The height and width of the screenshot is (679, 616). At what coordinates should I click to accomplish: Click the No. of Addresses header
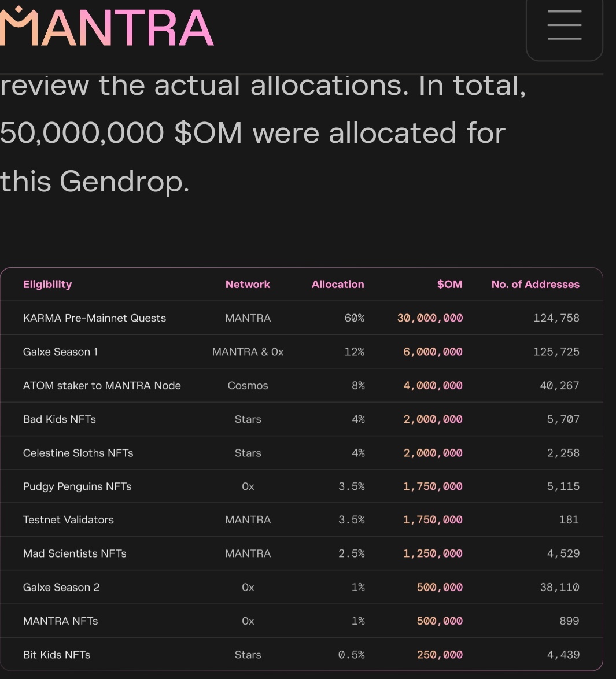(535, 284)
